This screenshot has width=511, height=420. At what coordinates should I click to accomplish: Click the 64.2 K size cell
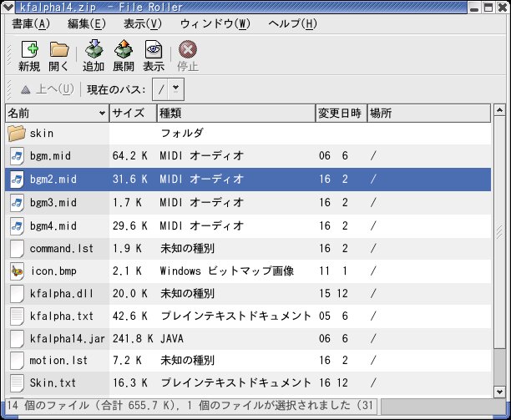pos(130,156)
